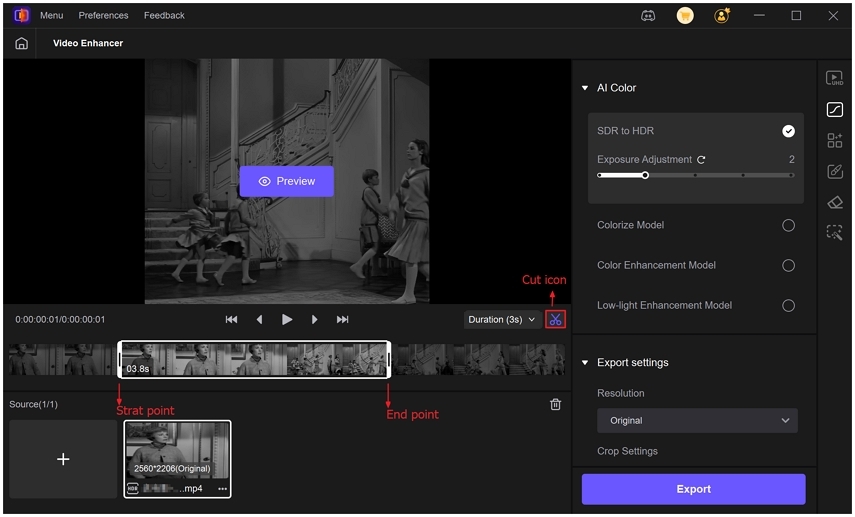Click the scissors cut icon
Screen dimensions: 855x517
pyautogui.click(x=555, y=320)
